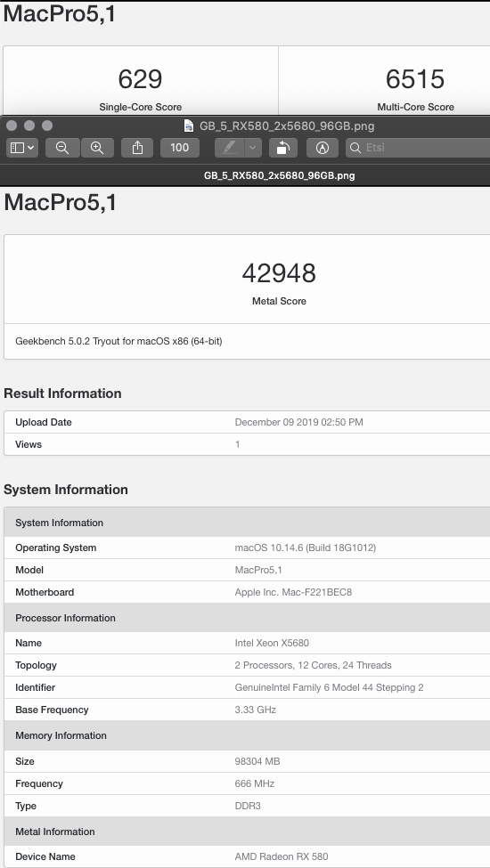The image size is (490, 868).
Task: Click the PNG file icon in the title bar
Action: click(x=189, y=126)
